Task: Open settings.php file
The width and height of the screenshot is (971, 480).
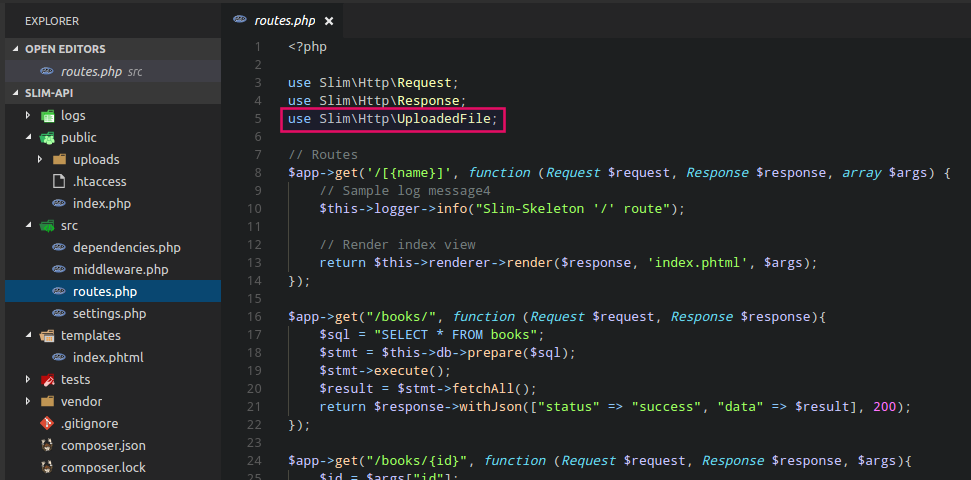Action: coord(109,314)
